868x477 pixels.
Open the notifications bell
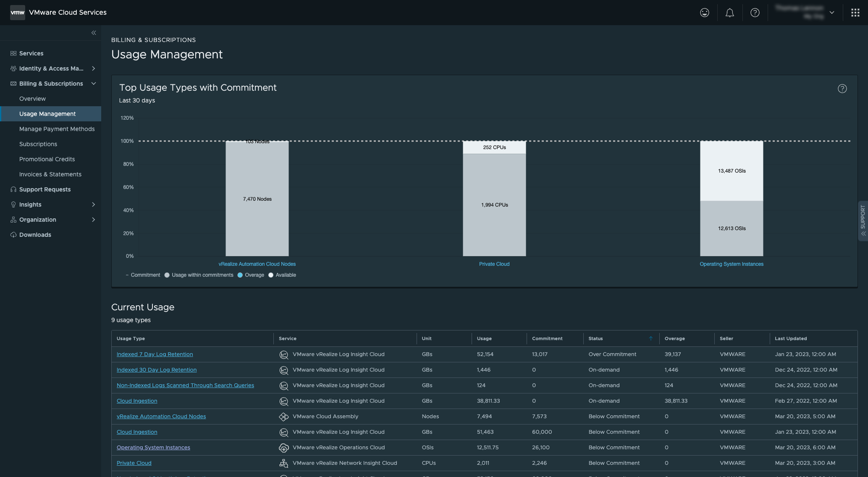coord(730,13)
